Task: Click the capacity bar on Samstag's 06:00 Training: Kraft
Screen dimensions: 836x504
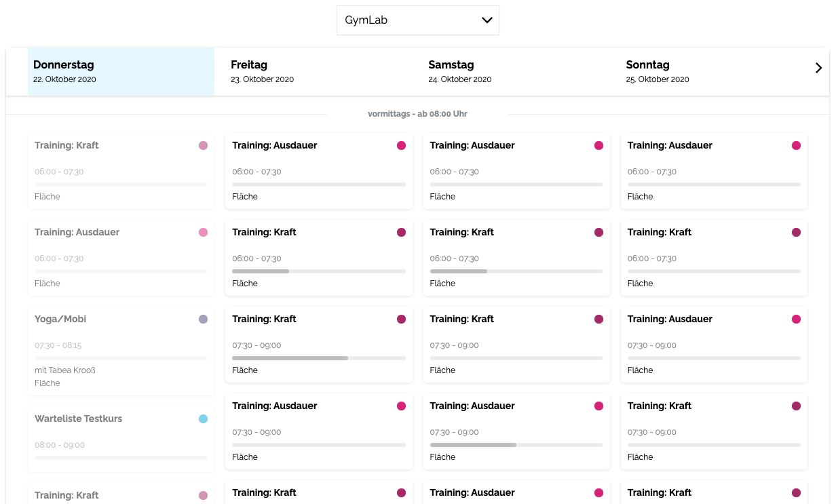Action: [x=516, y=271]
